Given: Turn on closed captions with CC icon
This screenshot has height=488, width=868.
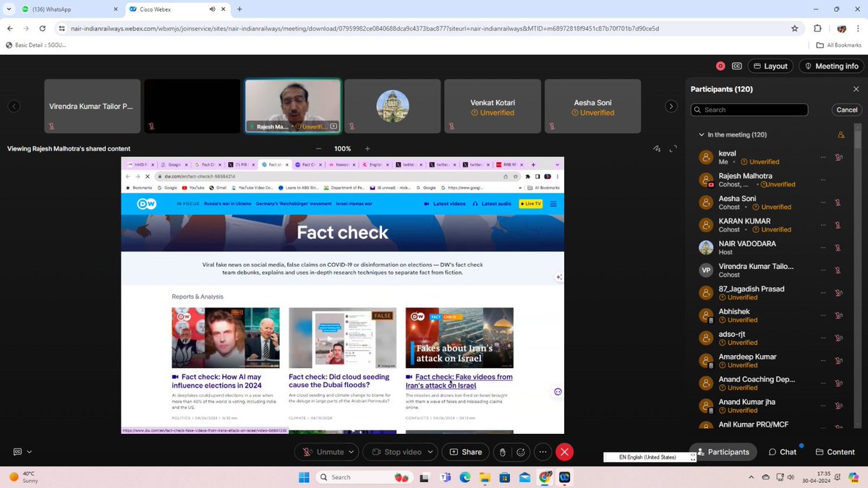Looking at the screenshot, I should (x=737, y=66).
